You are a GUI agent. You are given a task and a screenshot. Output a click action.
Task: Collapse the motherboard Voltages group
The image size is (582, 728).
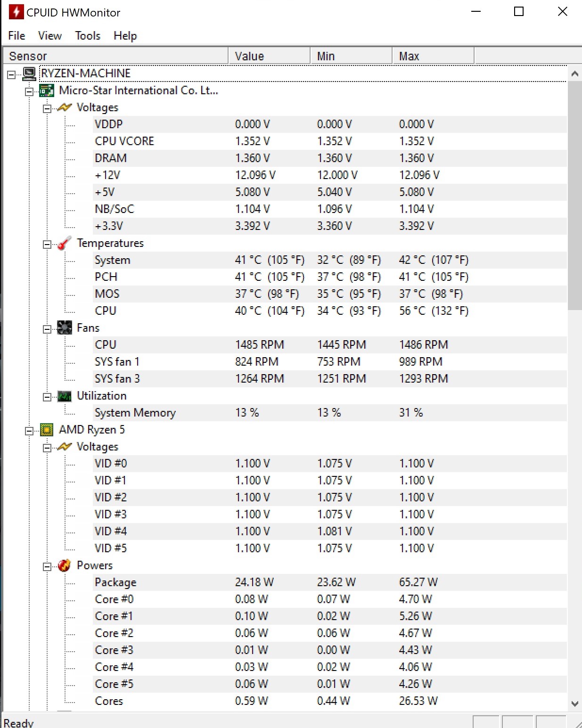pos(47,108)
